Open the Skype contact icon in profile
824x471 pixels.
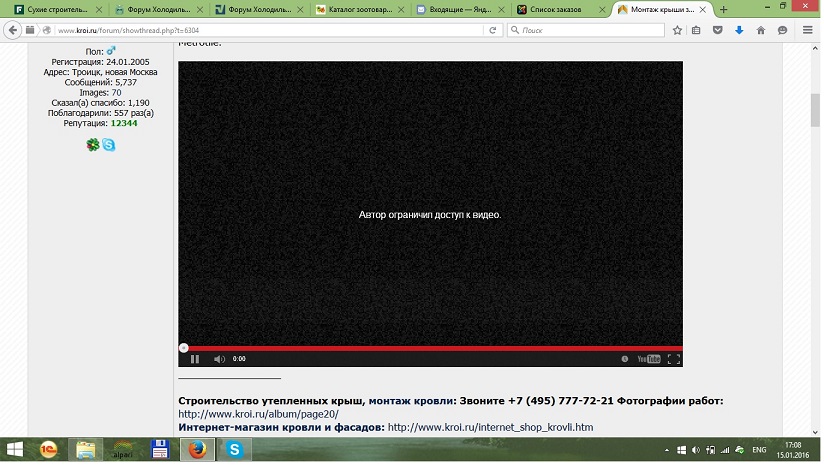coord(108,145)
